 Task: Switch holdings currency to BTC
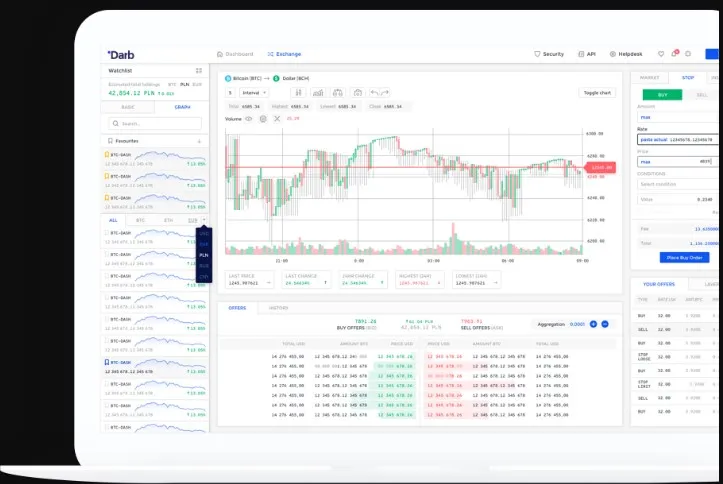[x=172, y=84]
